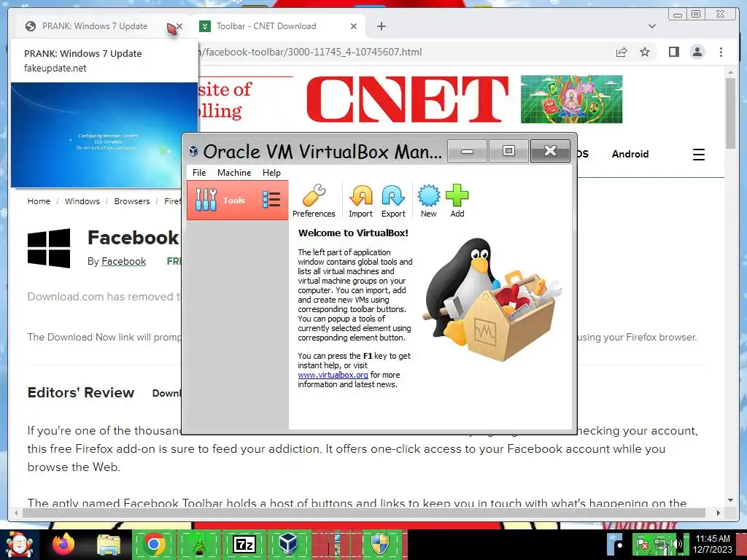The image size is (747, 560).
Task: Click the scroll down arrow in Chrome
Action: (x=730, y=500)
